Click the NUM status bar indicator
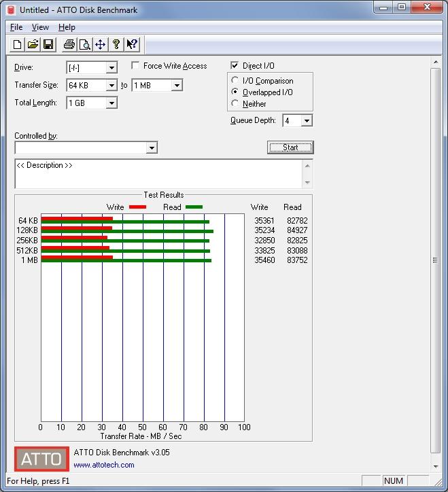 click(x=394, y=480)
